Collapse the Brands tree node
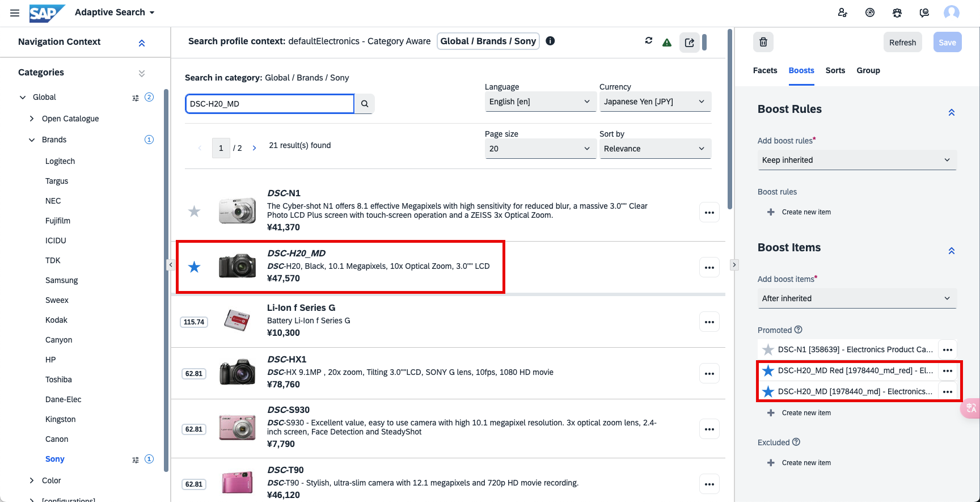 [32, 140]
